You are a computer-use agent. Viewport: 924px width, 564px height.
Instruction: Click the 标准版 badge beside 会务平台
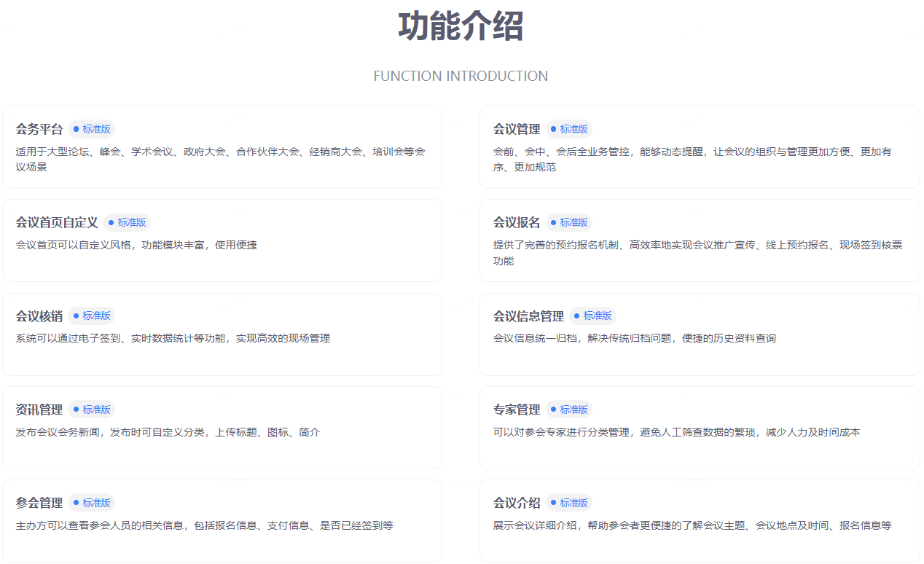click(92, 129)
